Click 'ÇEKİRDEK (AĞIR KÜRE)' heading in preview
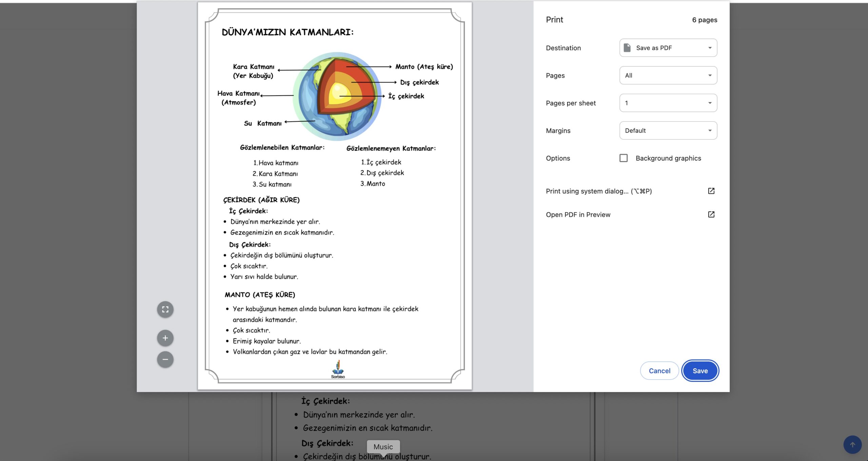The height and width of the screenshot is (461, 868). click(261, 200)
